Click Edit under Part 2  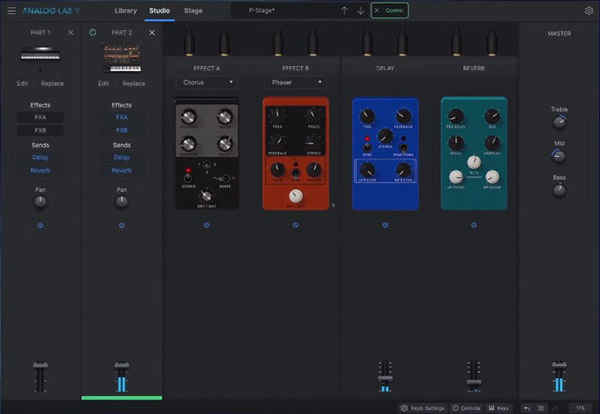pyautogui.click(x=103, y=83)
